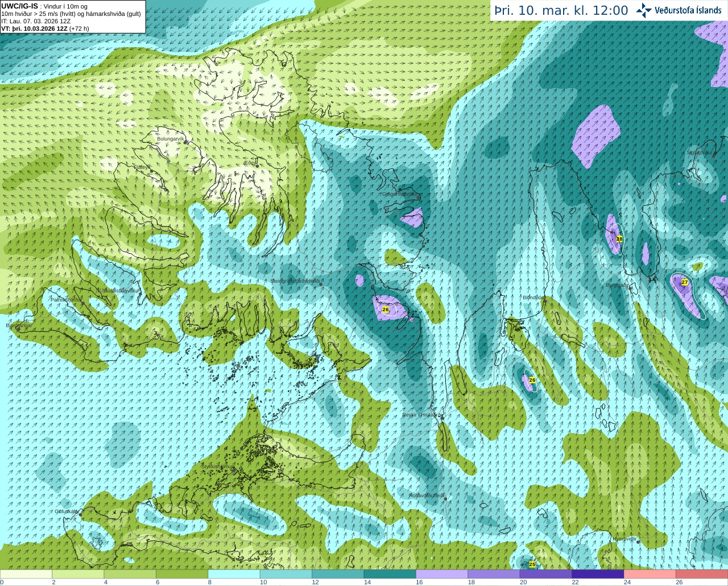Select the 2–4 m/s light yellow-green legend swatch
Viewport: 728px width, 586px height.
pos(78,574)
